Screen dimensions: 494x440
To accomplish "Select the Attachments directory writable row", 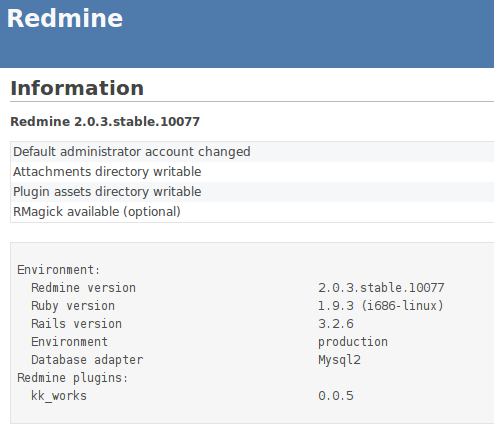I will click(252, 172).
